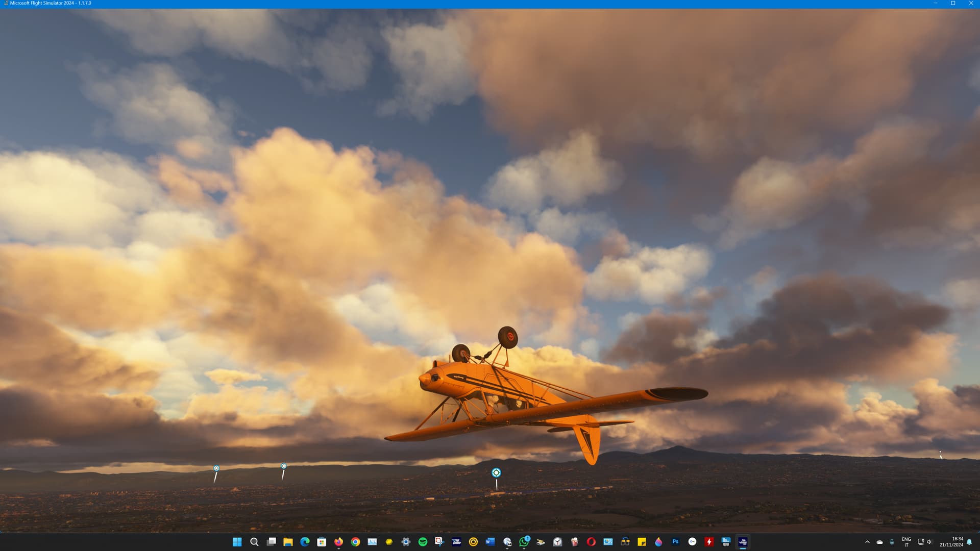Open the OneDrive cloud tray icon

(879, 542)
